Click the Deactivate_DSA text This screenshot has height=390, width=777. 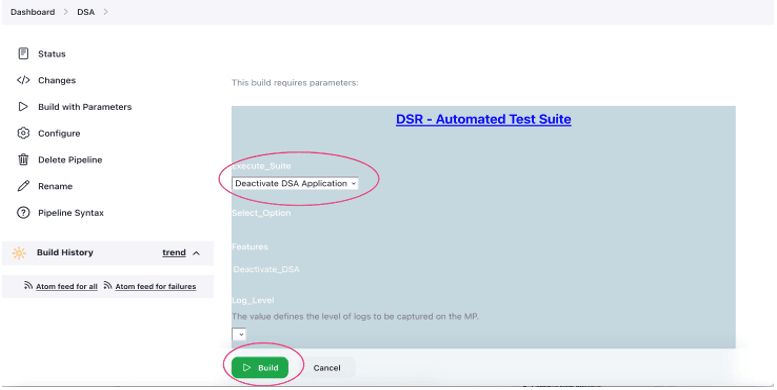(x=266, y=270)
